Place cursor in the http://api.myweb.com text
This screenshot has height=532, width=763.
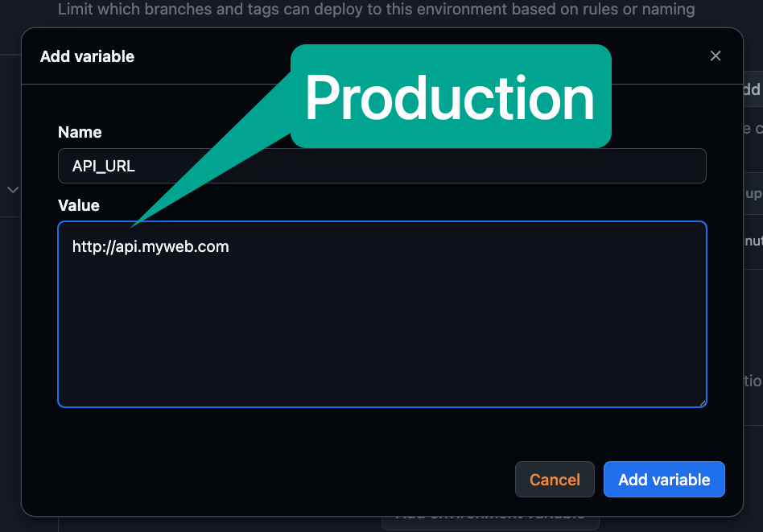click(151, 246)
